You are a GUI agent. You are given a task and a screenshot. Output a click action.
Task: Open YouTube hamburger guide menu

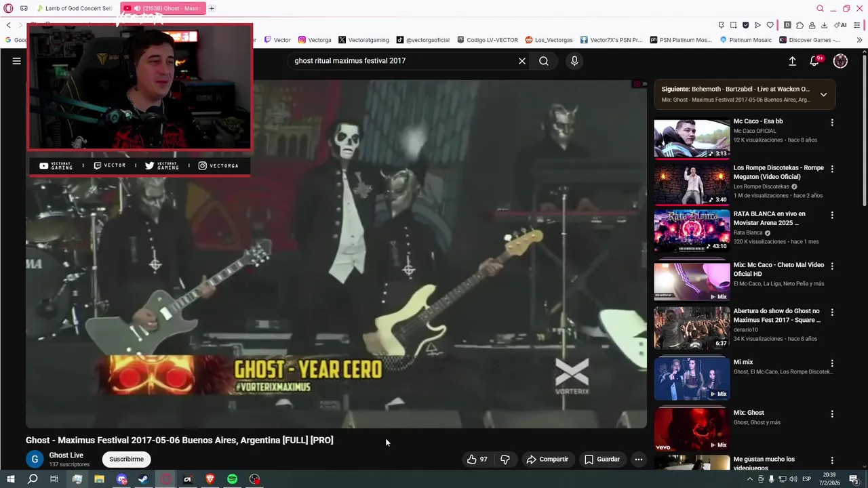coord(16,61)
